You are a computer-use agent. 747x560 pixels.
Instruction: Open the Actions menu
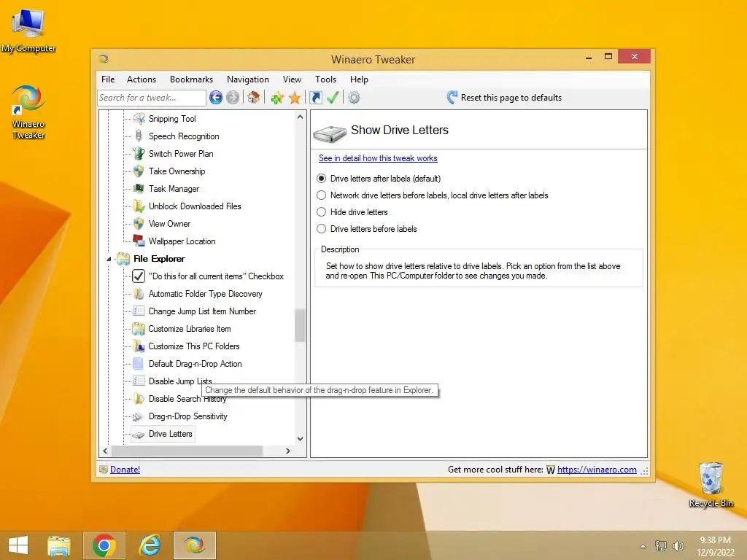coord(142,79)
